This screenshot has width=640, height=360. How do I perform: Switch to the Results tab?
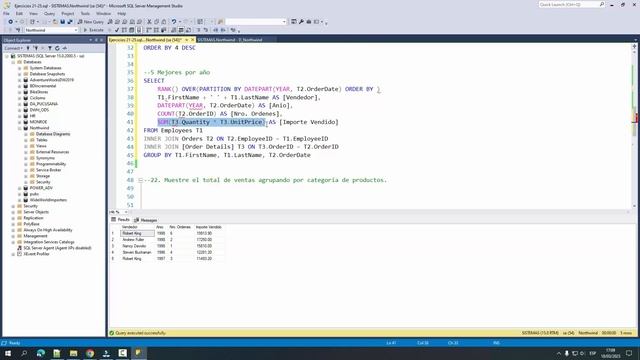click(x=120, y=220)
